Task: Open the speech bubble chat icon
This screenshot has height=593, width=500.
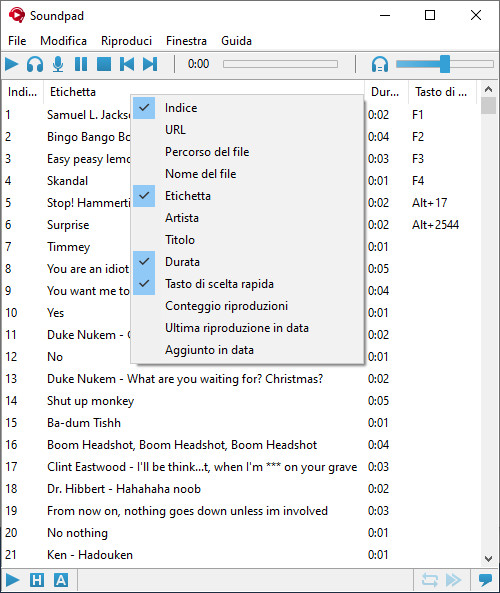Action: [485, 580]
